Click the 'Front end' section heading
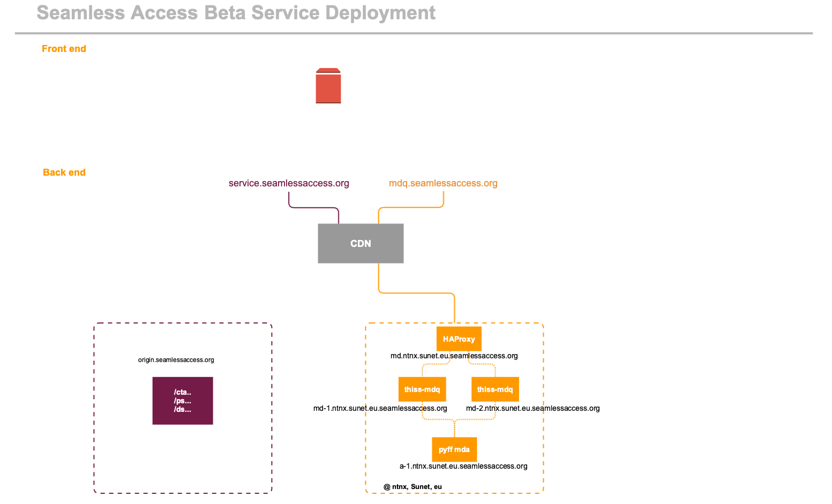832x504 pixels. 64,49
